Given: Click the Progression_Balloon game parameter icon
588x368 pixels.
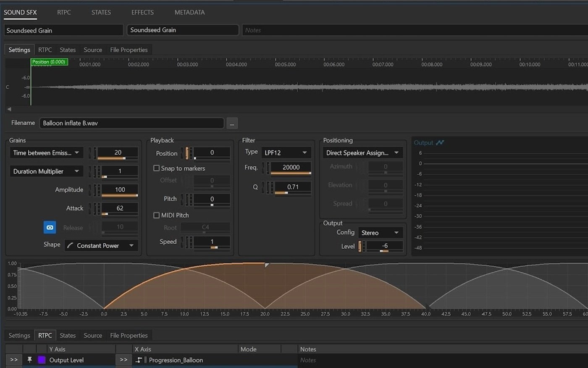Looking at the screenshot, I should tap(139, 360).
